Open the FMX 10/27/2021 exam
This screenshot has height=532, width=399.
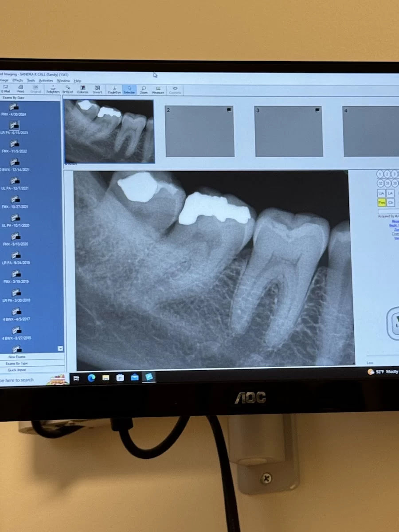click(16, 203)
